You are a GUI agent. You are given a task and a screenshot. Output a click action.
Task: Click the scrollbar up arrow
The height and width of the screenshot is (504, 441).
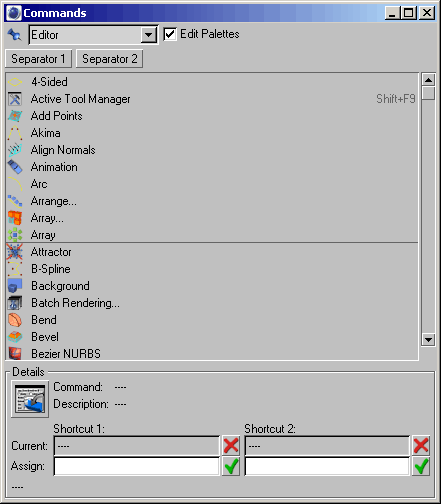coord(428,80)
